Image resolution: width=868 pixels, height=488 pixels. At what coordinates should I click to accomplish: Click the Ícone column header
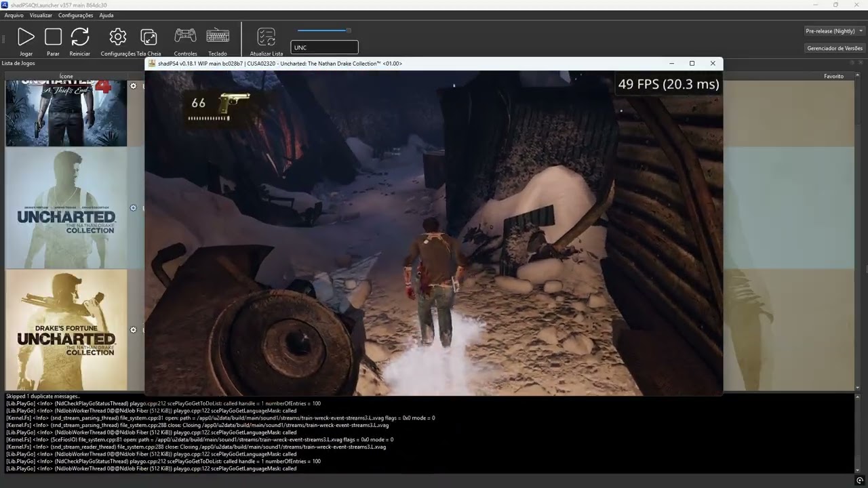66,77
